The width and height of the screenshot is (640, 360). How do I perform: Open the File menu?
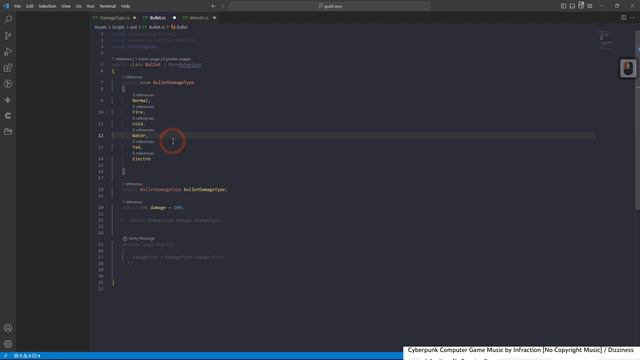tap(17, 6)
